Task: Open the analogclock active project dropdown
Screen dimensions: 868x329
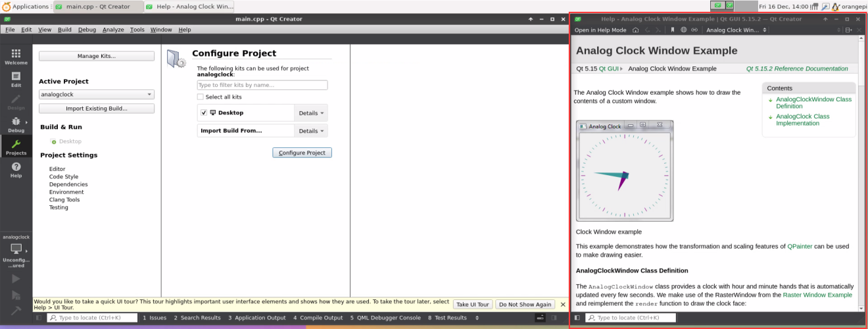Action: pyautogui.click(x=96, y=94)
